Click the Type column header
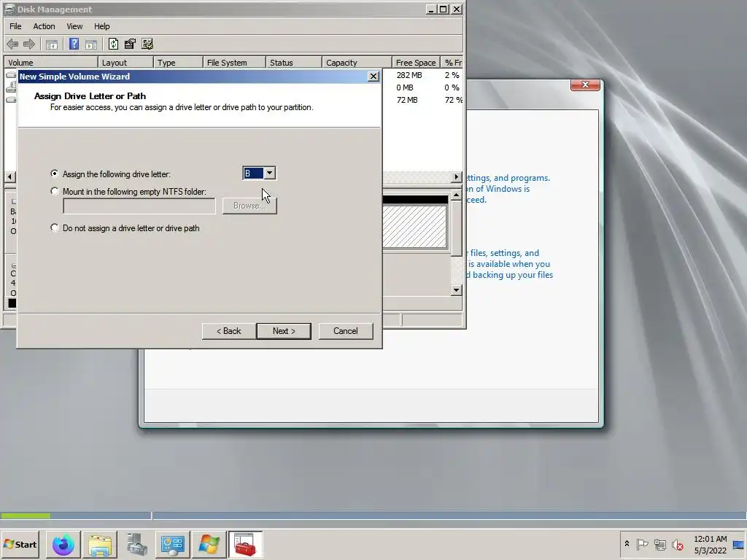Screen dimensions: 747x560 [178, 63]
